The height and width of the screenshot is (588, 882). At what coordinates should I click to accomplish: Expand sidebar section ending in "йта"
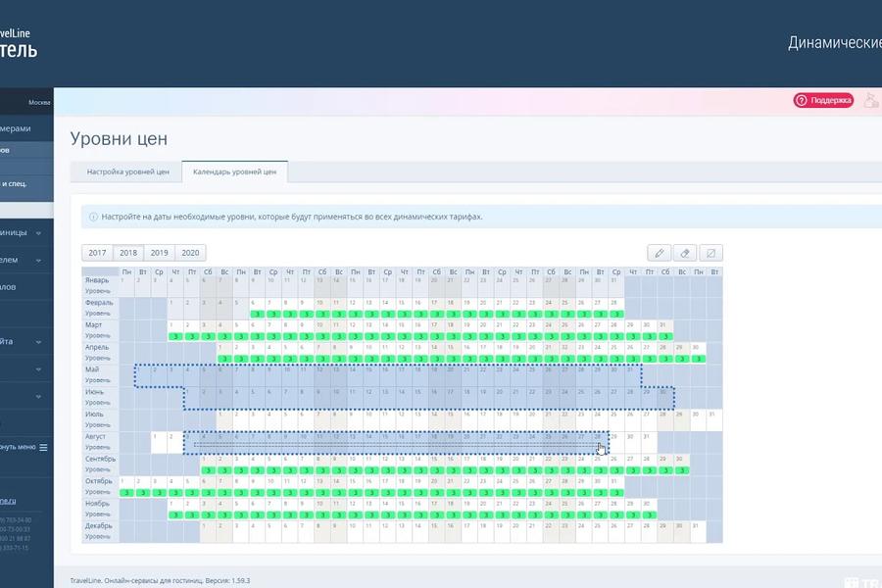[x=38, y=342]
